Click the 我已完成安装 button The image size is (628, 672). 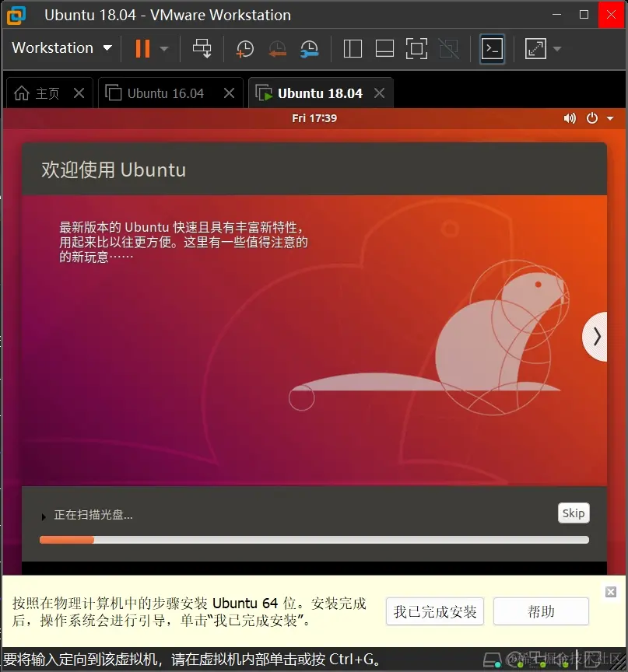point(435,611)
